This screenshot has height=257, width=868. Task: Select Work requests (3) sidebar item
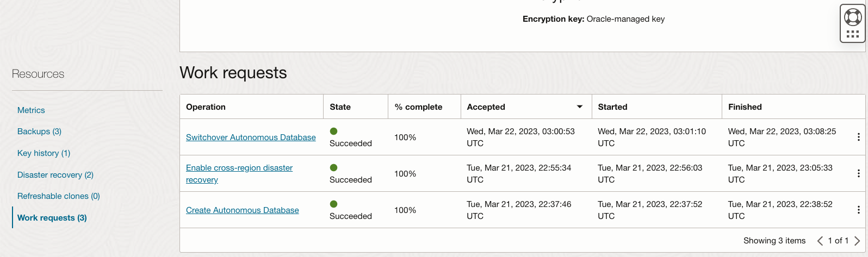[52, 218]
